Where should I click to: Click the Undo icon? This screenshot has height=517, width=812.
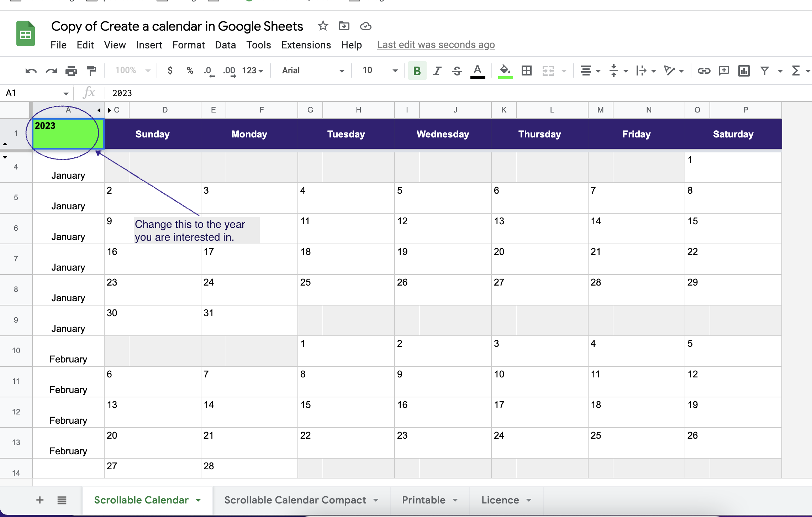pyautogui.click(x=31, y=70)
